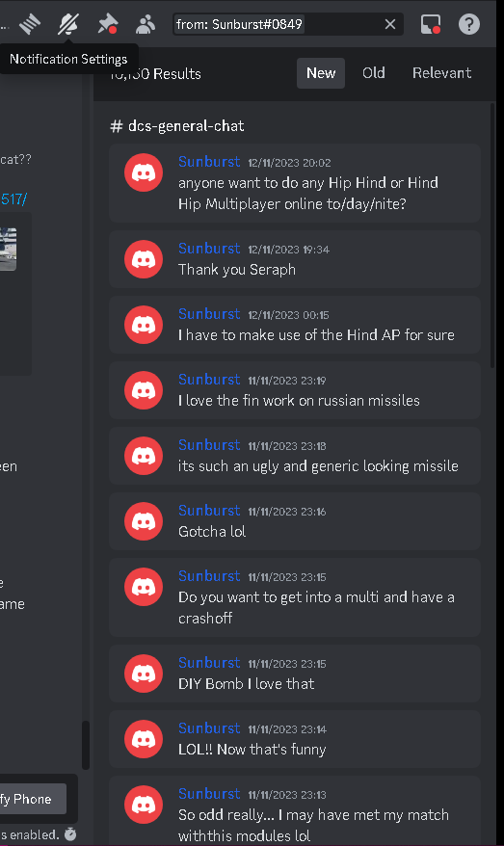504x846 pixels.
Task: Click Sunburst avatar on 20:02 message
Action: (144, 172)
